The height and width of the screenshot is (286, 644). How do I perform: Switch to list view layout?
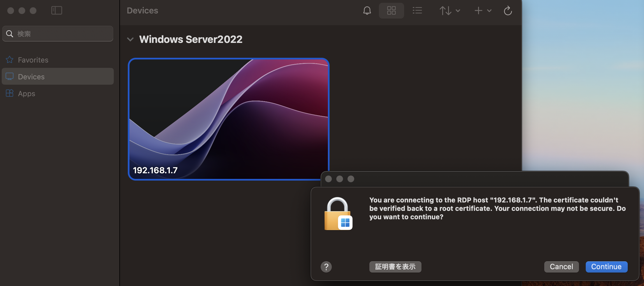point(417,10)
